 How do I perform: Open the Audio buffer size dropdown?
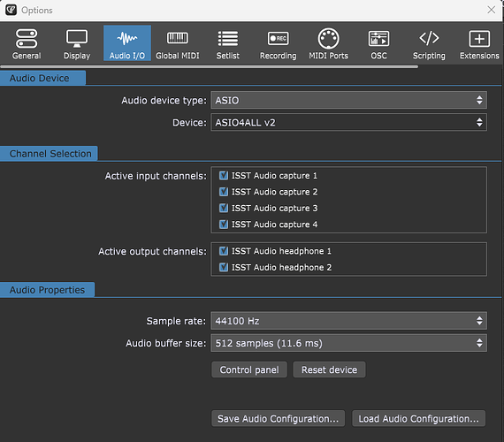(348, 343)
